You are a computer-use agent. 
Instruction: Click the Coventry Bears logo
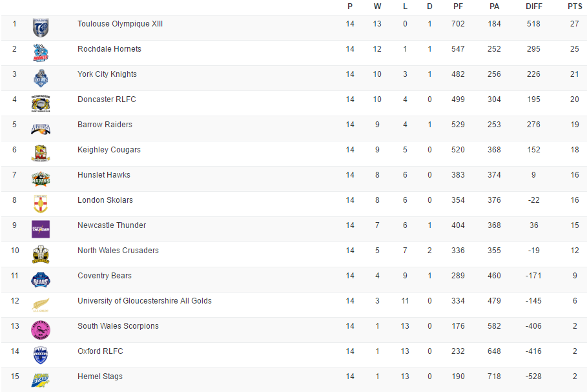point(41,280)
